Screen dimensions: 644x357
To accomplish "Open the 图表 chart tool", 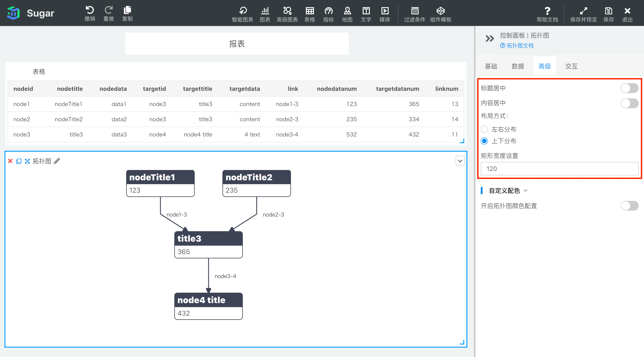I will pyautogui.click(x=265, y=14).
